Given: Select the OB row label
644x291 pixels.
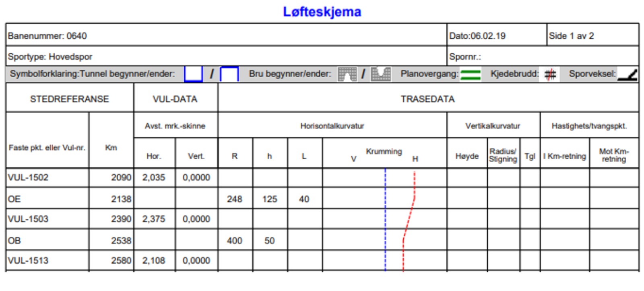Looking at the screenshot, I should [x=14, y=241].
